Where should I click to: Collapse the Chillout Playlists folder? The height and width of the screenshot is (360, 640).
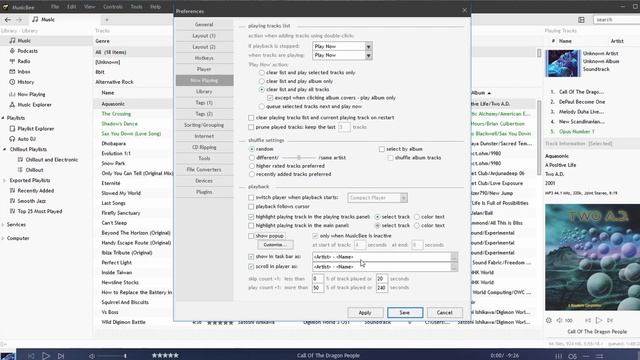(4, 149)
